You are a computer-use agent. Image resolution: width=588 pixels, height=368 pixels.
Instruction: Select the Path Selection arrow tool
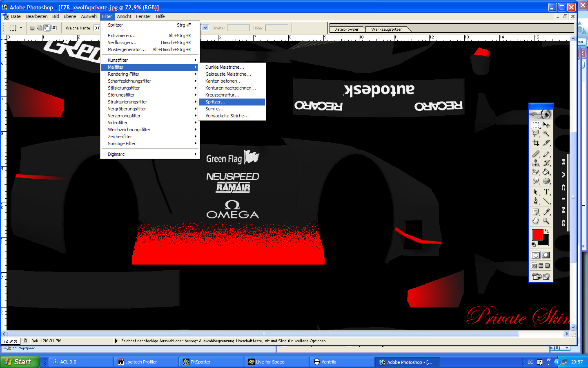[x=536, y=192]
